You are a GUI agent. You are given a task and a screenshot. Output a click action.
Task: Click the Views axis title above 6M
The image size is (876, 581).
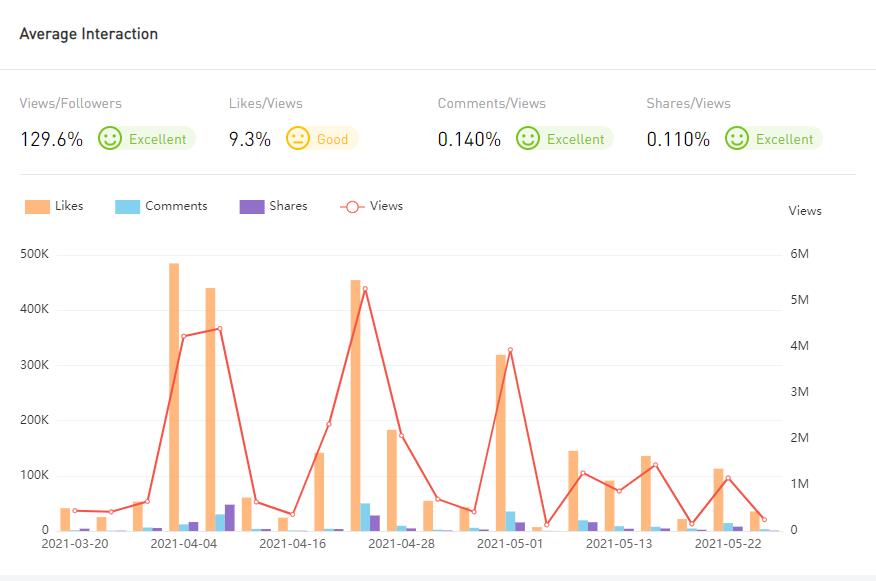[x=804, y=211]
